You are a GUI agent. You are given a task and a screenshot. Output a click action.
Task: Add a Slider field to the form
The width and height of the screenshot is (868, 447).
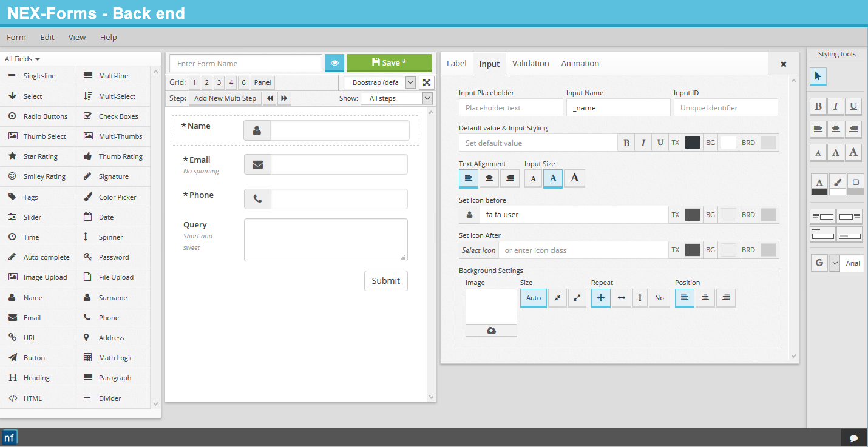pyautogui.click(x=38, y=217)
